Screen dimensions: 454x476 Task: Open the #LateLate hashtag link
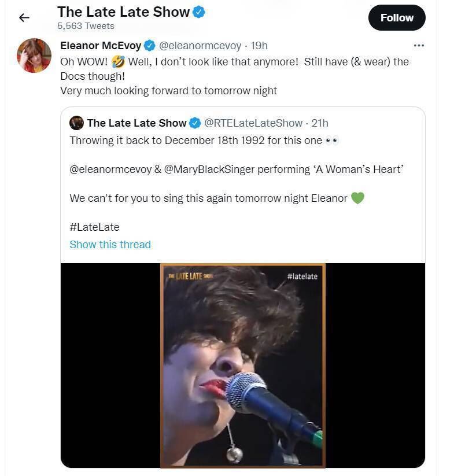coord(94,227)
